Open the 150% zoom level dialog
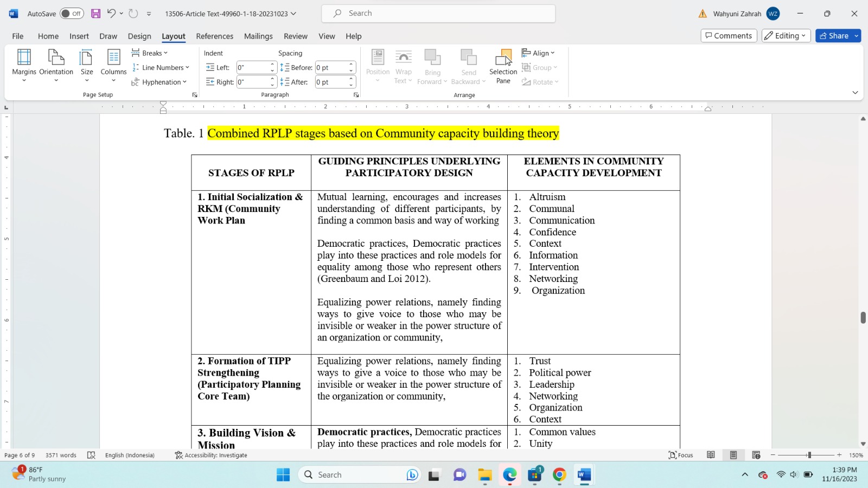 pyautogui.click(x=856, y=455)
